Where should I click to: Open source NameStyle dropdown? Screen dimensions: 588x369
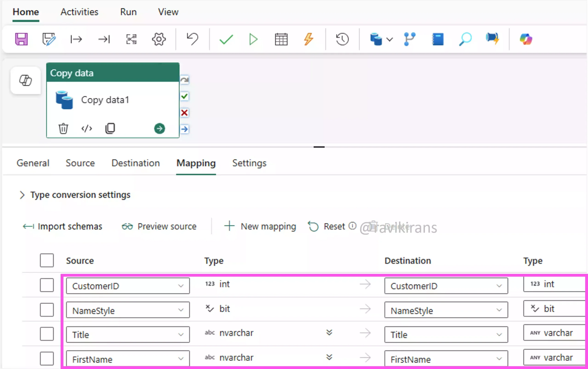(128, 310)
